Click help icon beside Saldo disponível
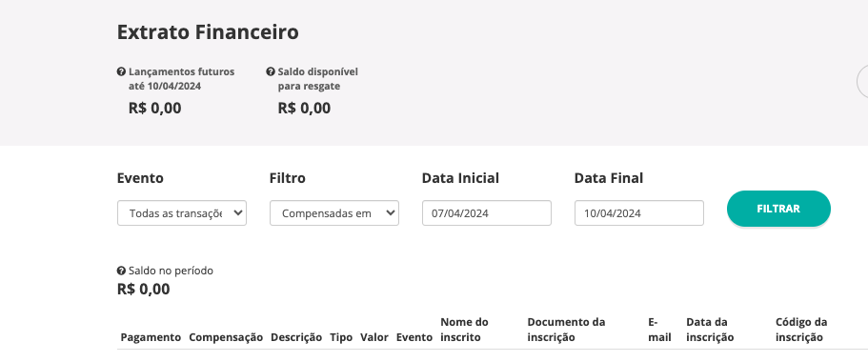The width and height of the screenshot is (868, 362). click(271, 71)
